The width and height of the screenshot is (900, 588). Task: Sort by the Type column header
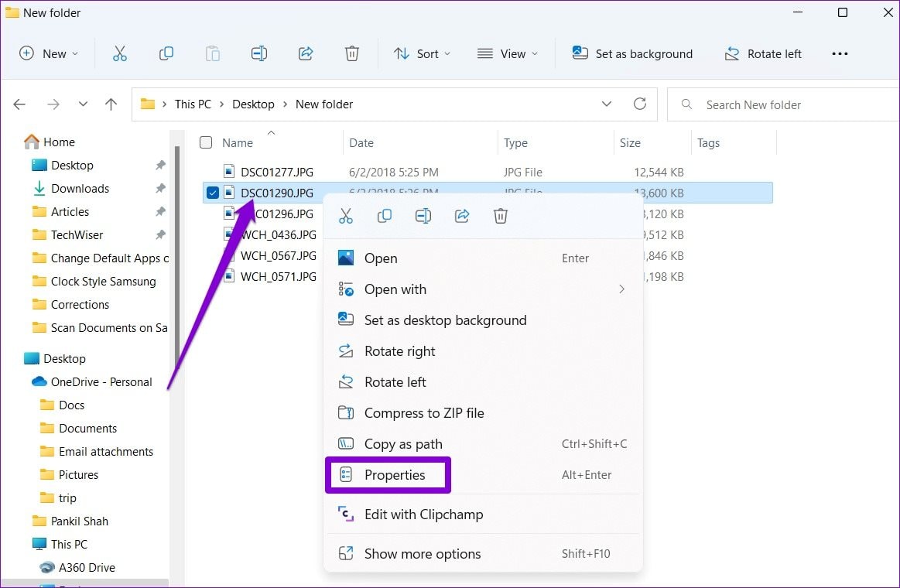(x=556, y=143)
